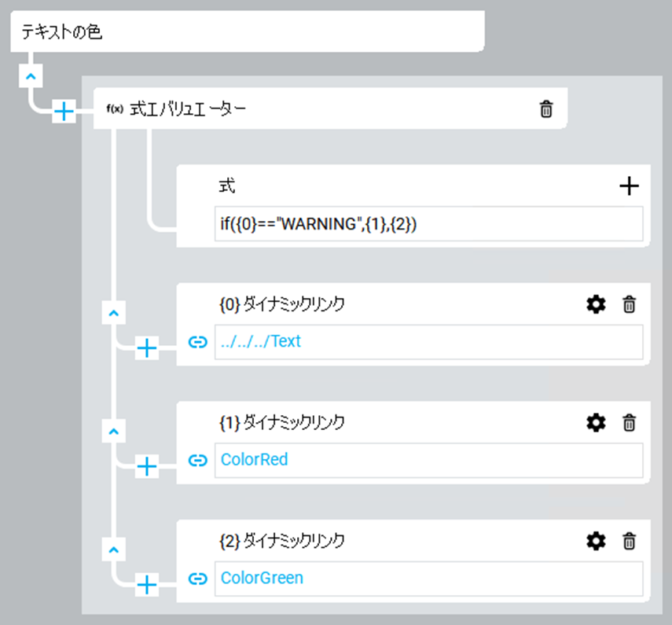Image resolution: width=672 pixels, height=625 pixels.
Task: Click the plus icon in the 式 panel
Action: tap(629, 186)
